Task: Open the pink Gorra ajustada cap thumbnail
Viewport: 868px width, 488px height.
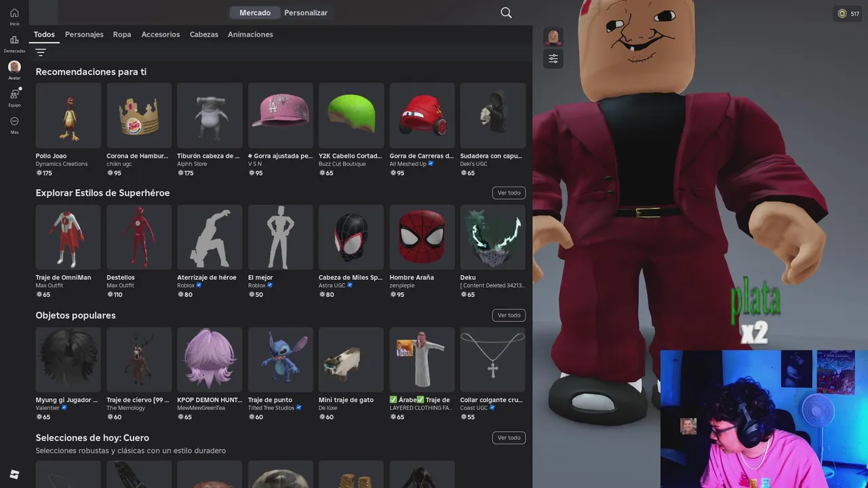Action: click(x=281, y=115)
